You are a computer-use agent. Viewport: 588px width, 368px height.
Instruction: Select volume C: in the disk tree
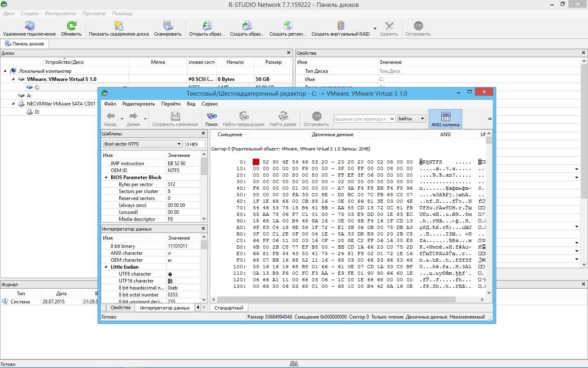pos(37,87)
